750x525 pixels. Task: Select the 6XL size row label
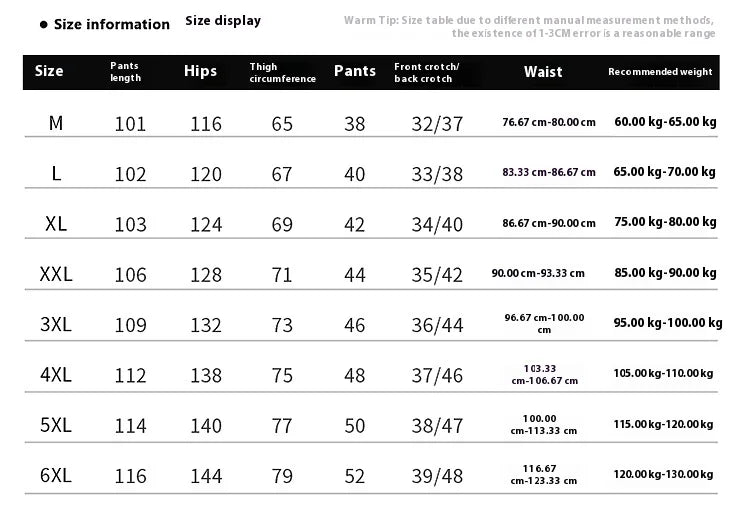pyautogui.click(x=56, y=475)
